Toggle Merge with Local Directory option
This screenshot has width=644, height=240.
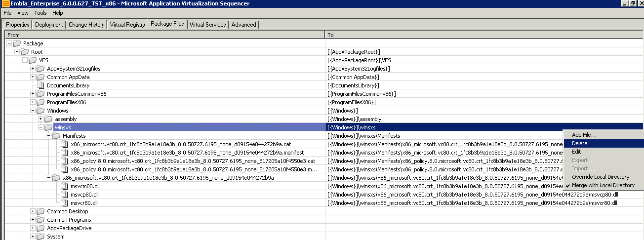point(603,185)
